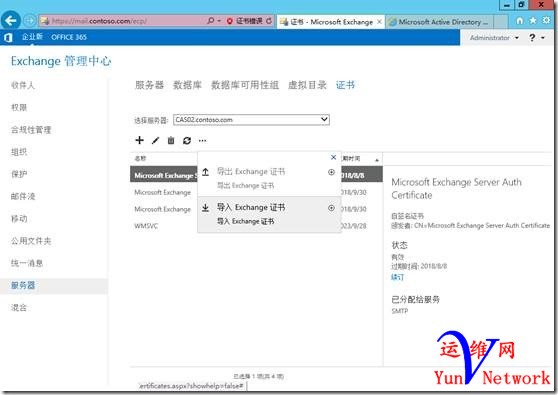Click the browser back arrow button
The height and width of the screenshot is (395, 558).
pos(11,21)
